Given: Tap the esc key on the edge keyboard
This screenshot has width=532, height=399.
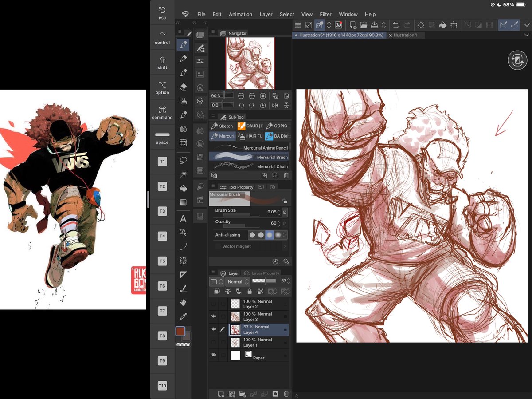Looking at the screenshot, I should pyautogui.click(x=162, y=13).
